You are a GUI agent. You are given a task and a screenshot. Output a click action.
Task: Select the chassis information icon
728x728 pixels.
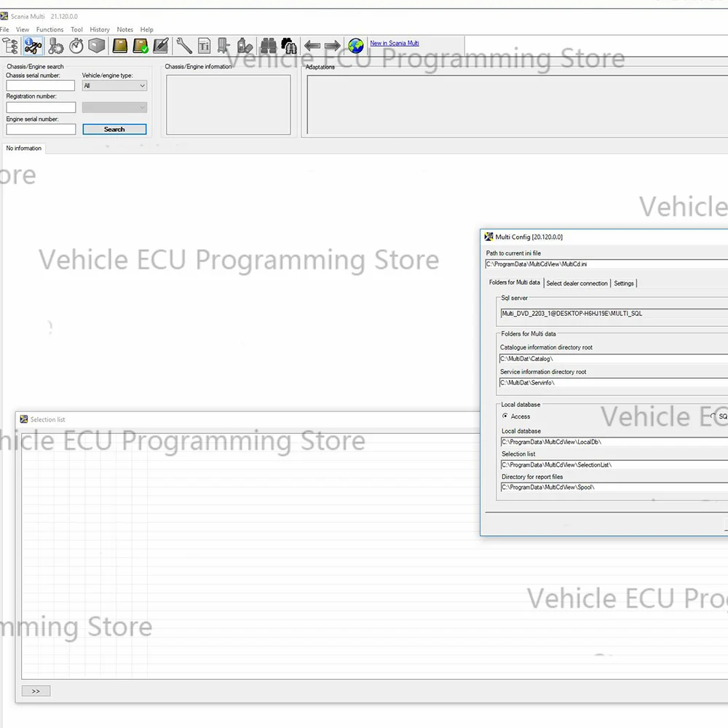click(33, 46)
